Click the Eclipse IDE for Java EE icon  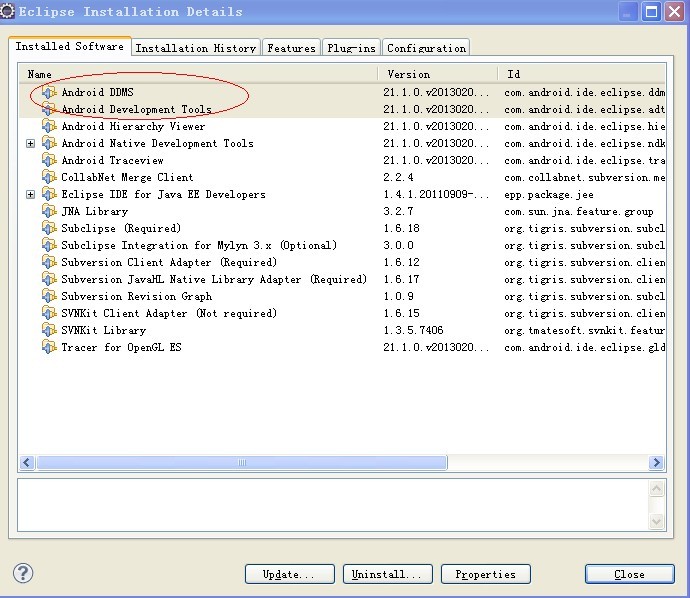point(49,194)
